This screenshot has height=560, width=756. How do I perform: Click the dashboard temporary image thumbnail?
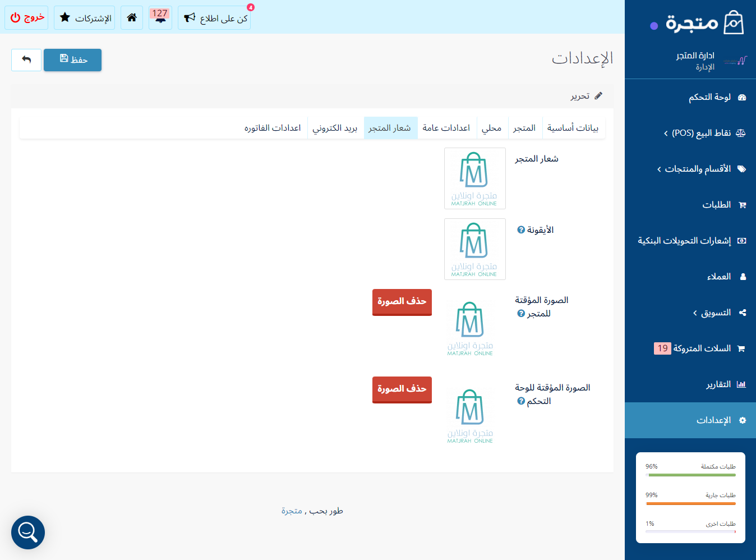pos(470,416)
